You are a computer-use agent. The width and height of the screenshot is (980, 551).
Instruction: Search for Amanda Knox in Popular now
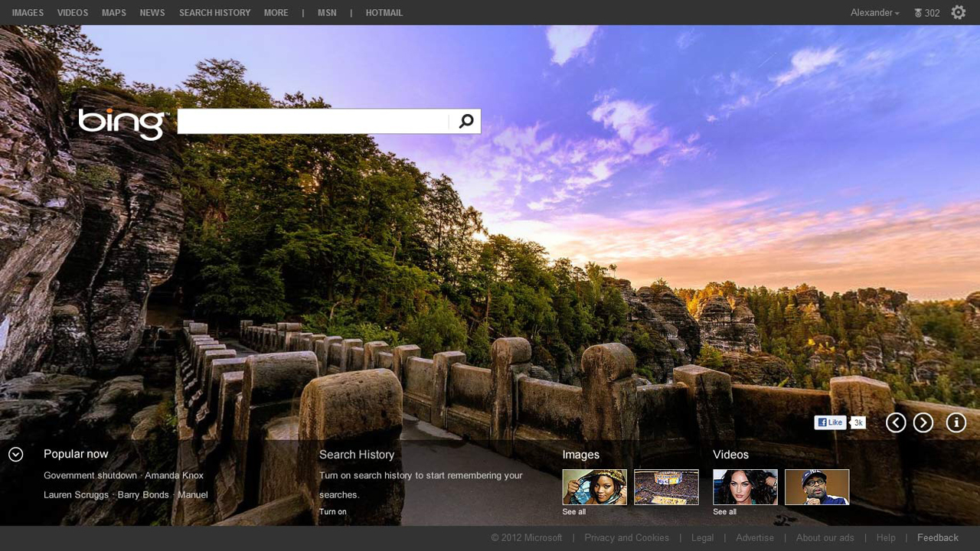[175, 475]
